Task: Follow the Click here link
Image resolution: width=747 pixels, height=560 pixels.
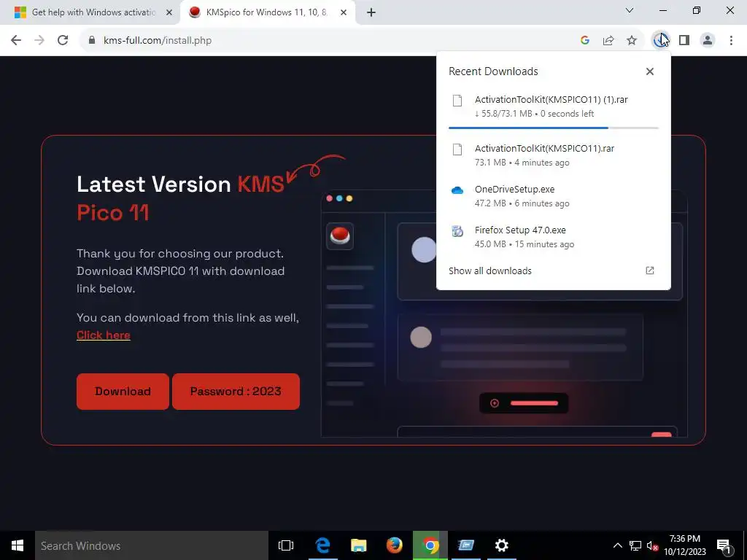Action: click(x=104, y=335)
